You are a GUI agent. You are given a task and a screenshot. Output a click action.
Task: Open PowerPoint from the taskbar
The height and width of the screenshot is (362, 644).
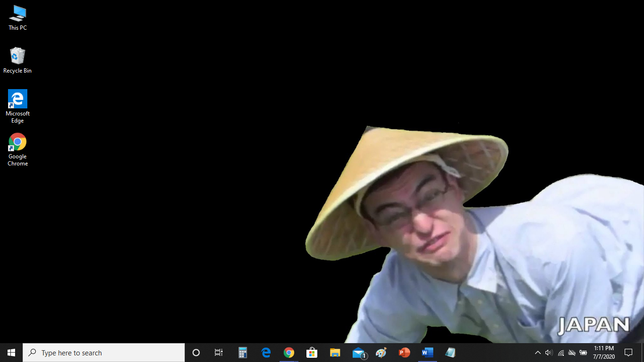(404, 353)
